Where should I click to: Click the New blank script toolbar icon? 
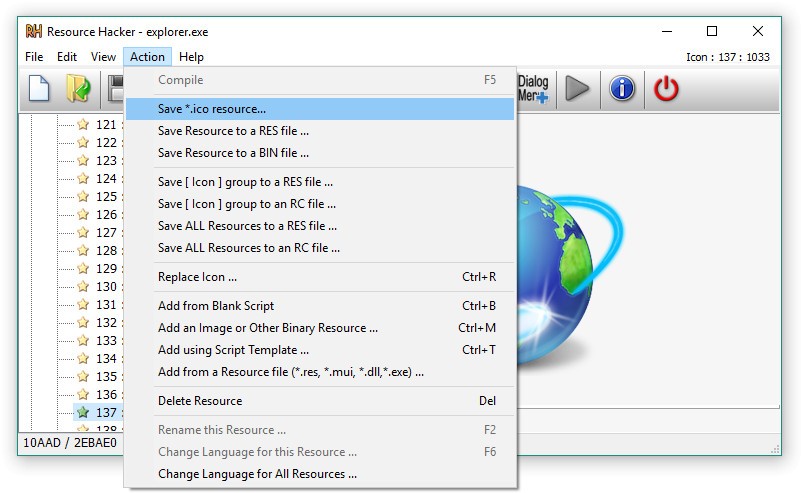tap(39, 89)
